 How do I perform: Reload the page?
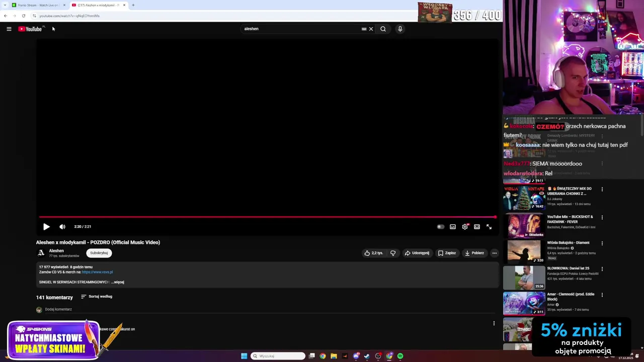click(x=23, y=16)
